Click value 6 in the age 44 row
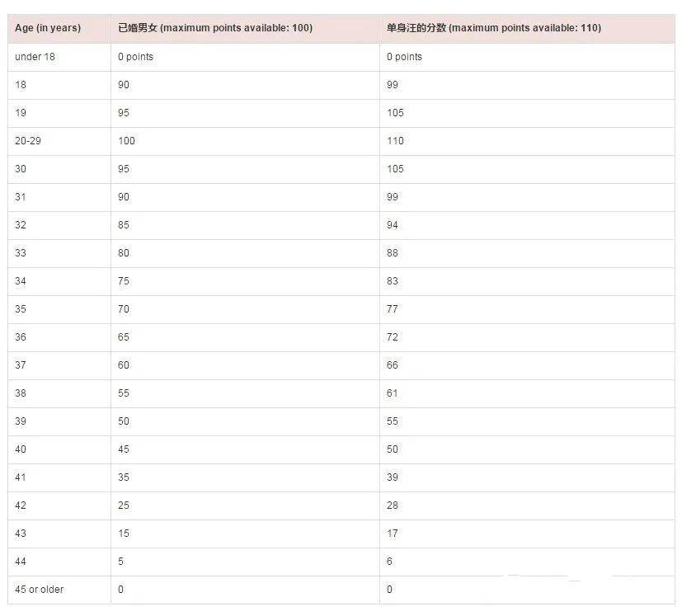Screen dimensions: 682x616 point(389,562)
